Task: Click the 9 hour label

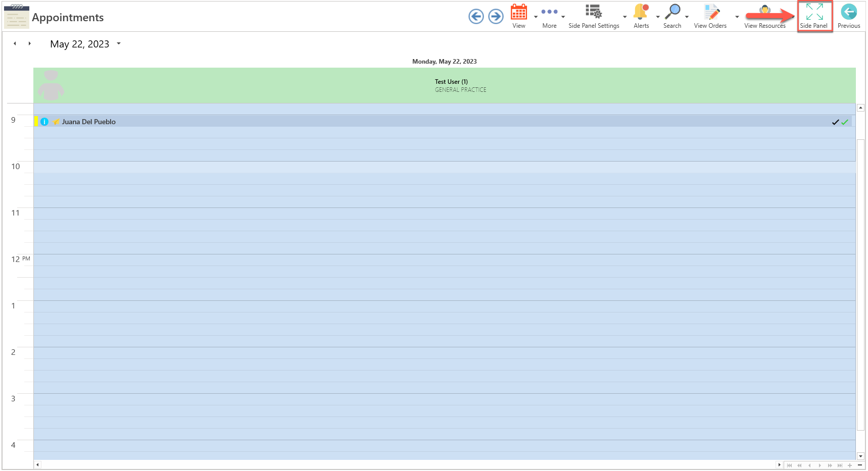Action: click(13, 120)
